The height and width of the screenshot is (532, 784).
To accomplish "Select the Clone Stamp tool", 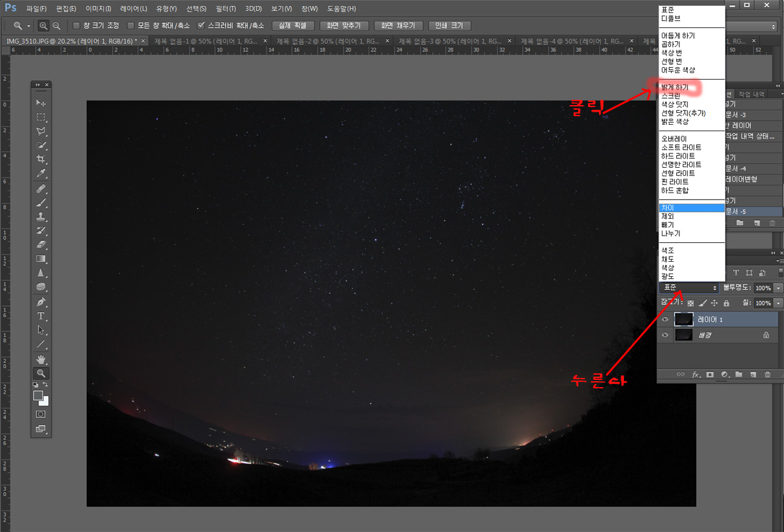I will tap(41, 217).
